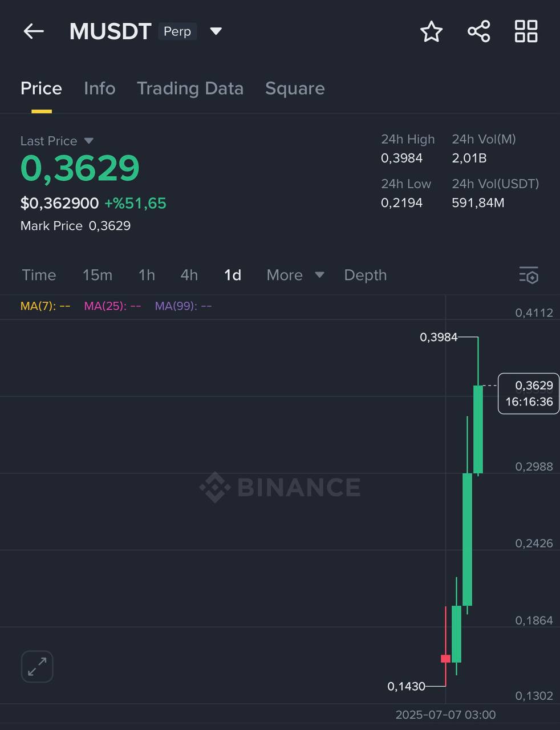560x730 pixels.
Task: Tap the +%51,65 change value
Action: tap(135, 204)
